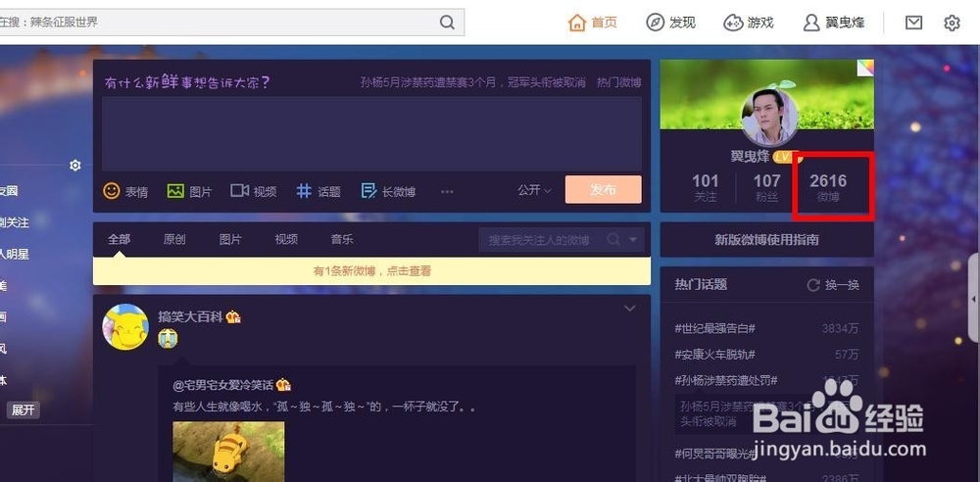The height and width of the screenshot is (482, 980).
Task: Open @宅男宅女爱冷笑话 mention link
Action: click(x=223, y=385)
